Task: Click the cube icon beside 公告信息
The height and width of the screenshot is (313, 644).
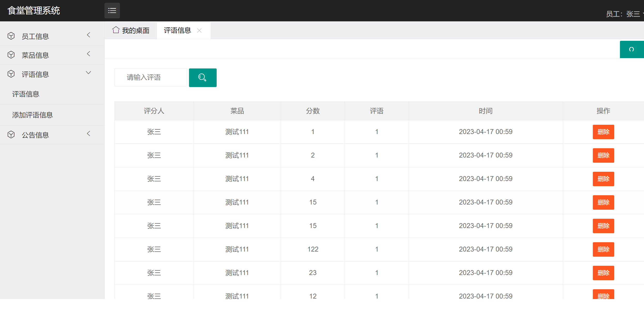Action: pos(11,135)
